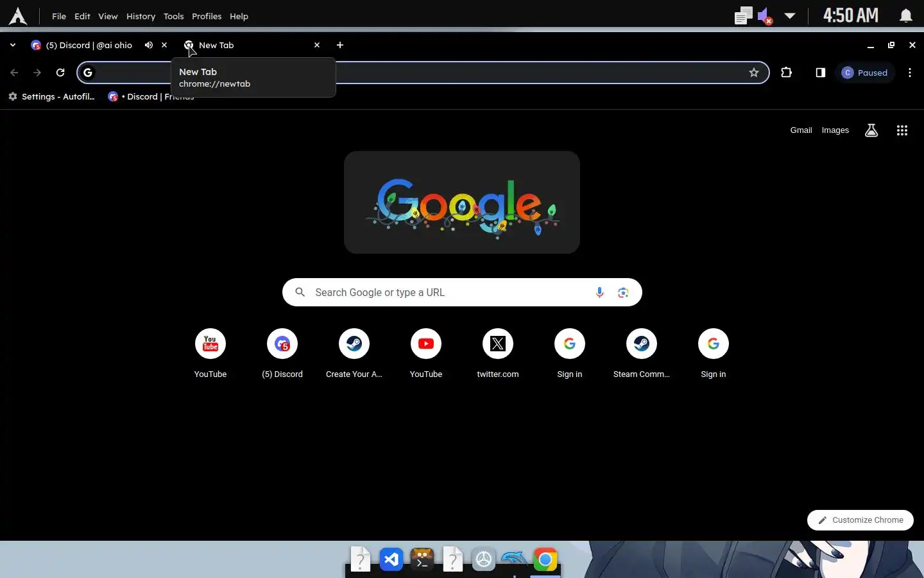
Task: Open the Edit menu
Action: (82, 16)
